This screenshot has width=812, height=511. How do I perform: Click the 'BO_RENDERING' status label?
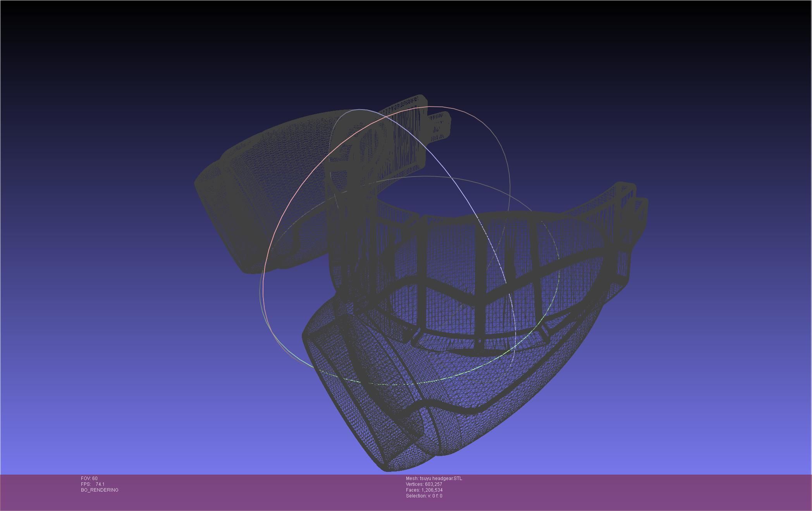100,490
